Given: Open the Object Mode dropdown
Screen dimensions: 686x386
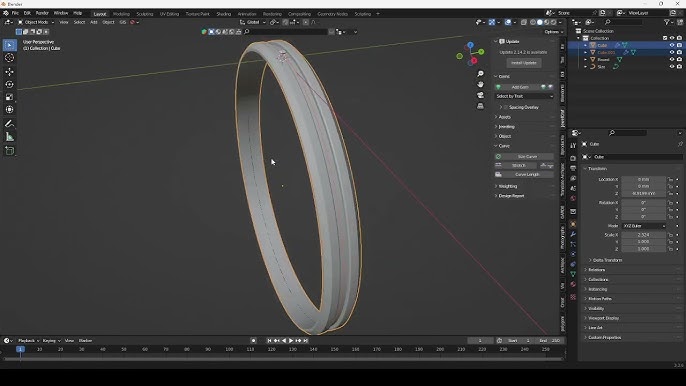Looking at the screenshot, I should 36,22.
